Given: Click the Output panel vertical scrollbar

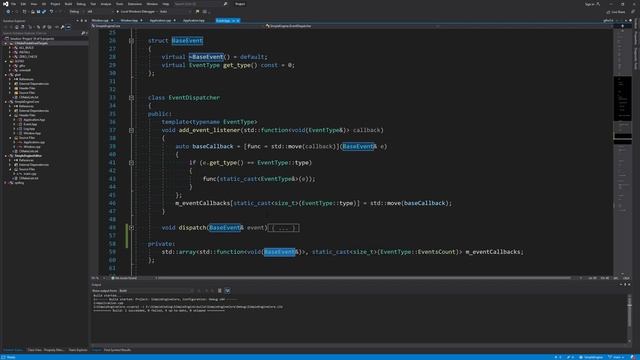Looking at the screenshot, I should [x=629, y=318].
